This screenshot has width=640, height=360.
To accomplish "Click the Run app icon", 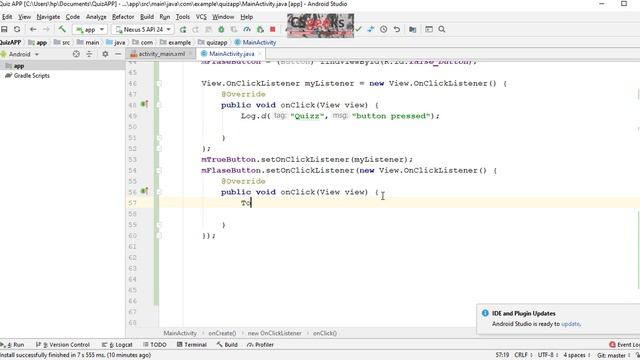I will 183,29.
